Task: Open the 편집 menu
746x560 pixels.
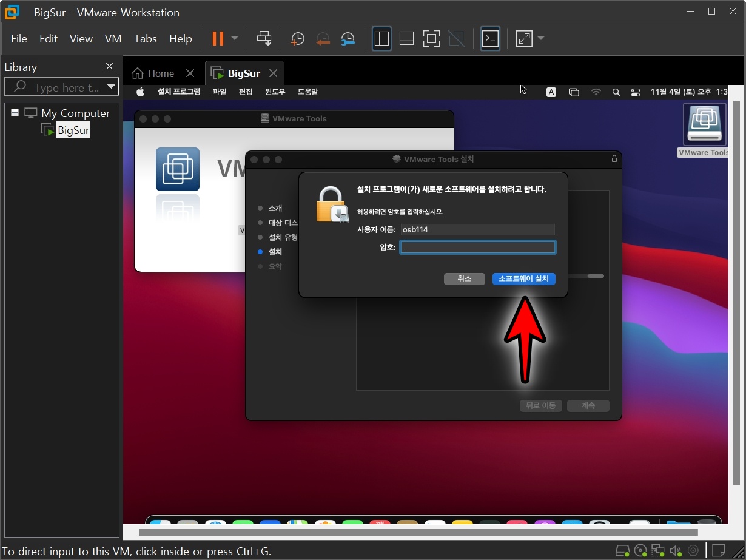Action: tap(246, 92)
